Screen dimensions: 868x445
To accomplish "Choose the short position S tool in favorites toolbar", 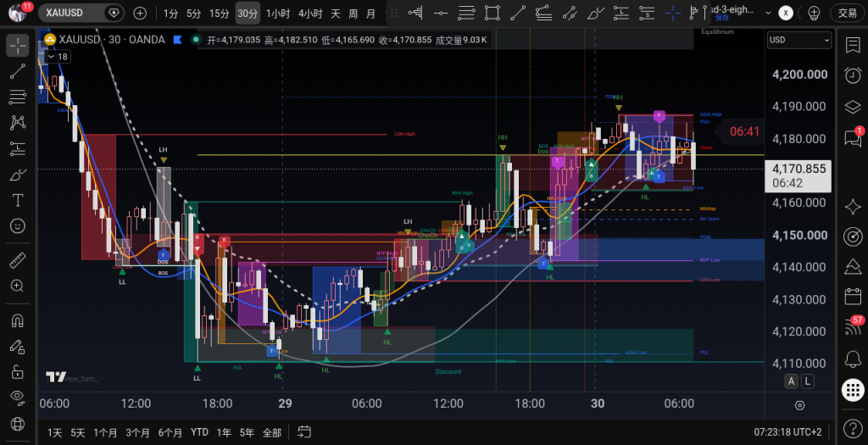I will click(647, 14).
